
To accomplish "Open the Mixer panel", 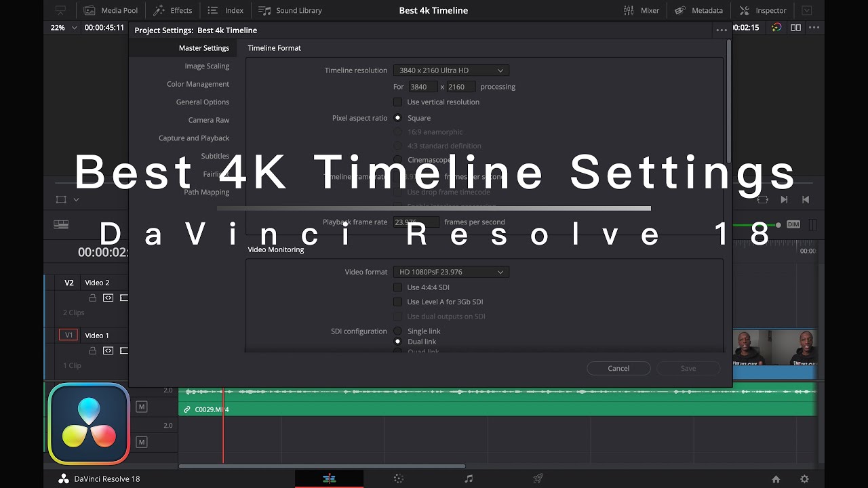I will click(642, 10).
